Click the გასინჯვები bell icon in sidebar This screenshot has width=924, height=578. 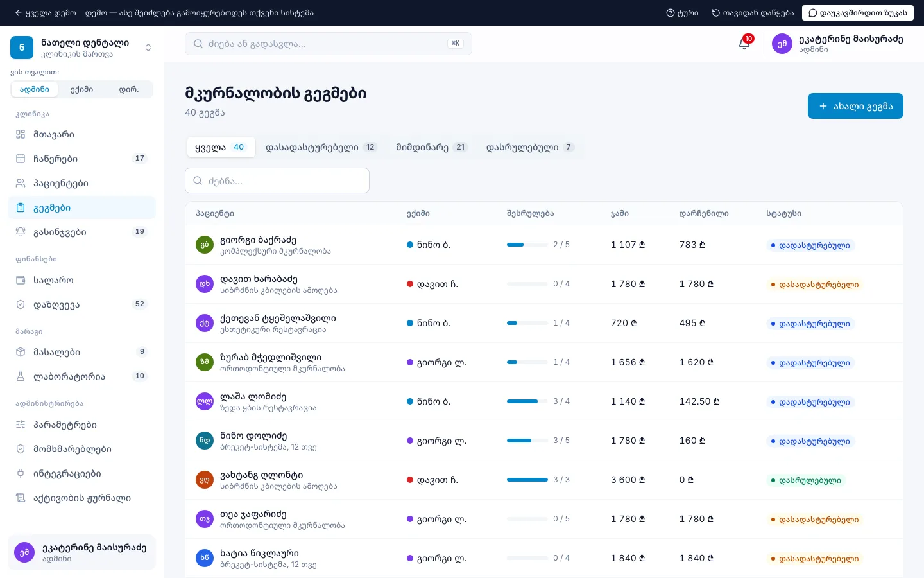(21, 232)
